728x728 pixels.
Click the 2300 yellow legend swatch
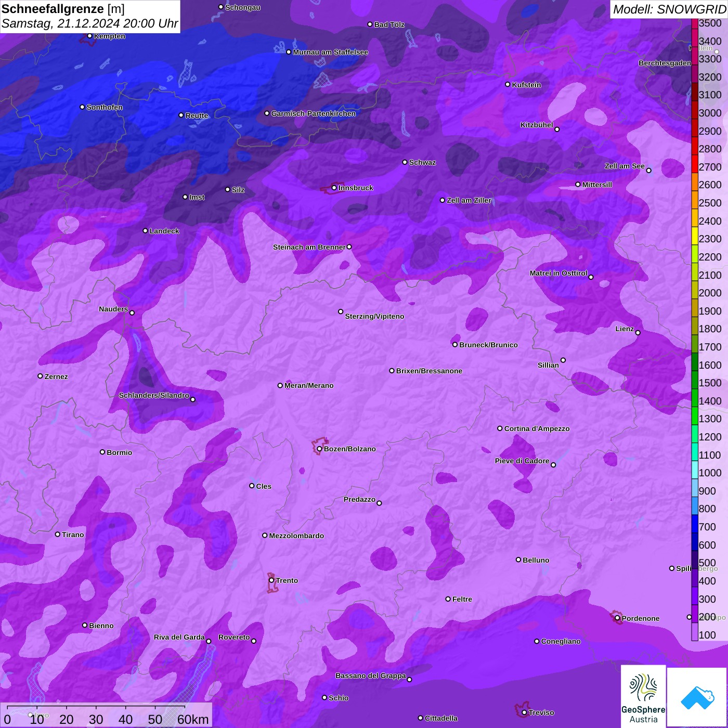click(x=694, y=236)
